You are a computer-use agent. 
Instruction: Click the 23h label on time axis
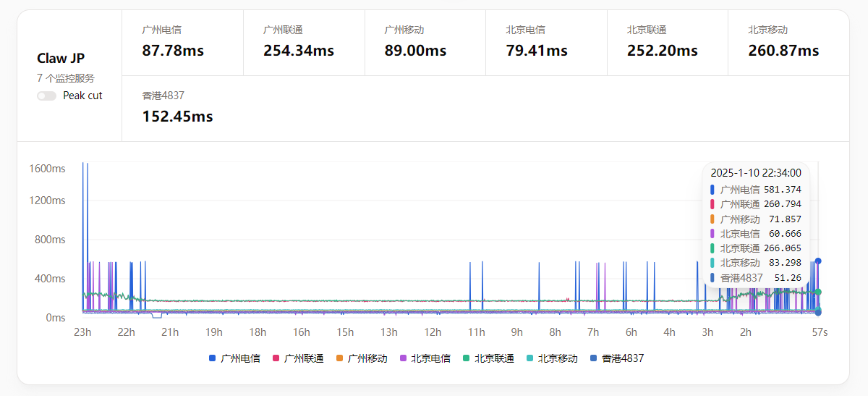pyautogui.click(x=82, y=332)
